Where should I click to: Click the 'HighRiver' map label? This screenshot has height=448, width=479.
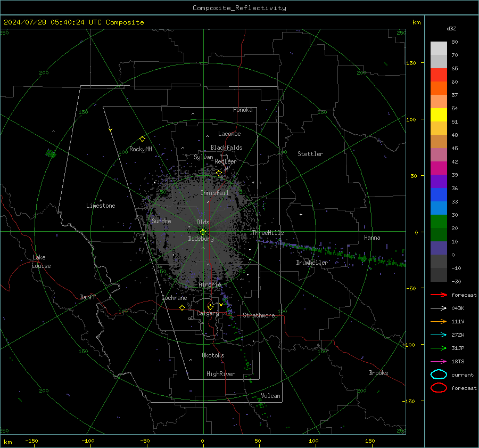[x=221, y=374]
